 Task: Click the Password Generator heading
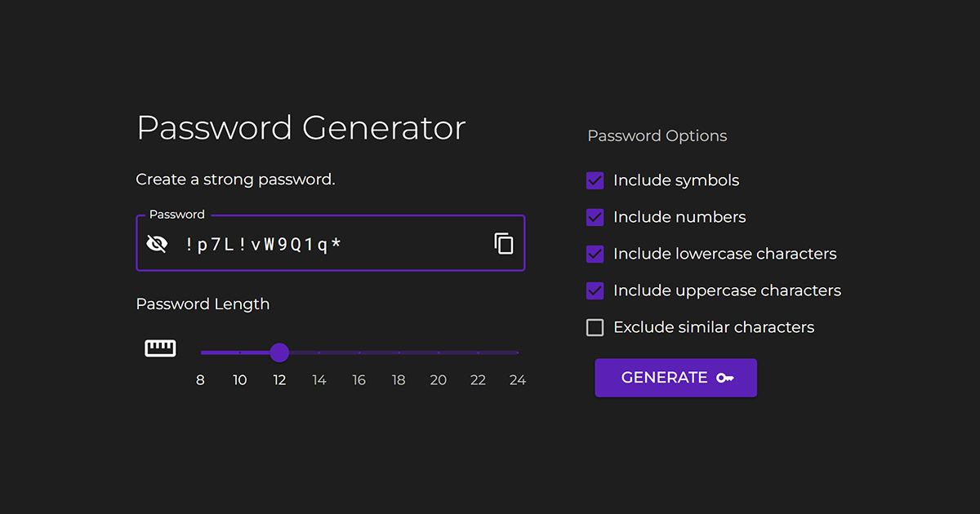coord(301,129)
